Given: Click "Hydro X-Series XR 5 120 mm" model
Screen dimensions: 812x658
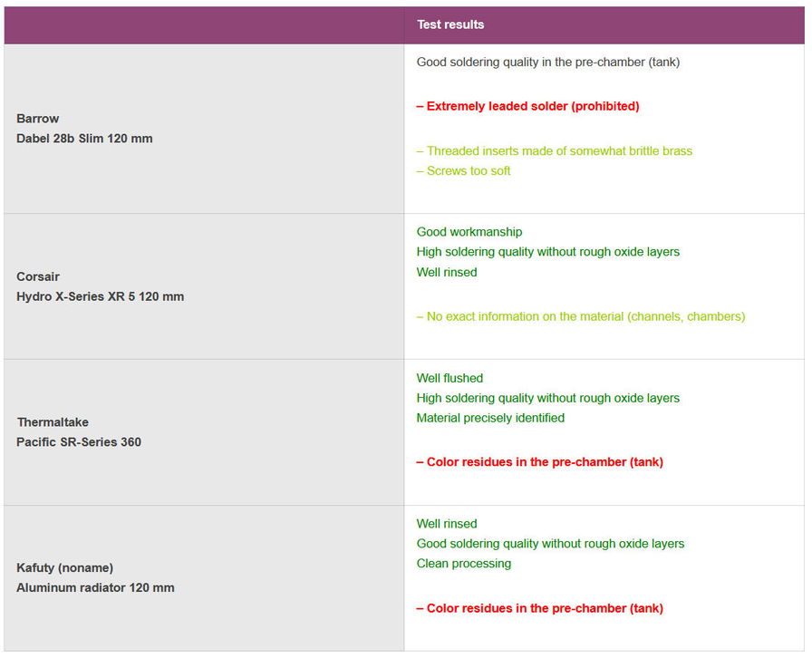Looking at the screenshot, I should (x=100, y=296).
